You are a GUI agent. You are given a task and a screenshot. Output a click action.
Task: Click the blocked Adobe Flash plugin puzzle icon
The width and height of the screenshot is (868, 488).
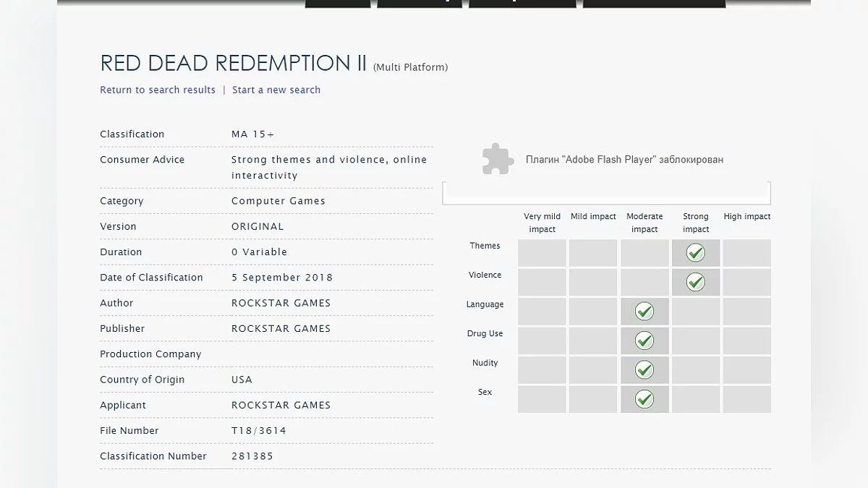pyautogui.click(x=498, y=159)
